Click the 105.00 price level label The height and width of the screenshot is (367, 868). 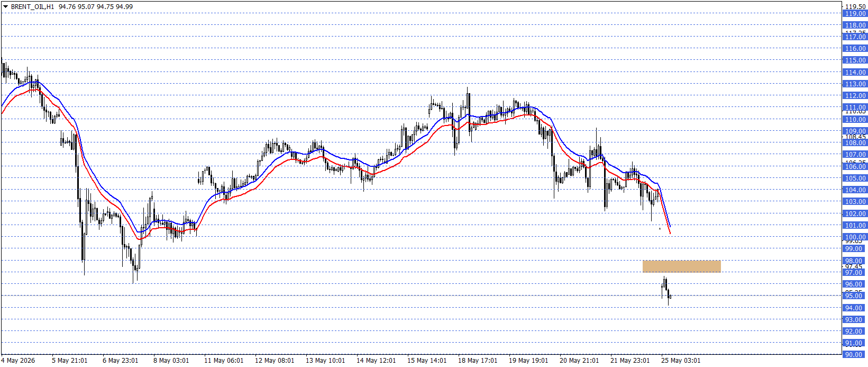(855, 178)
